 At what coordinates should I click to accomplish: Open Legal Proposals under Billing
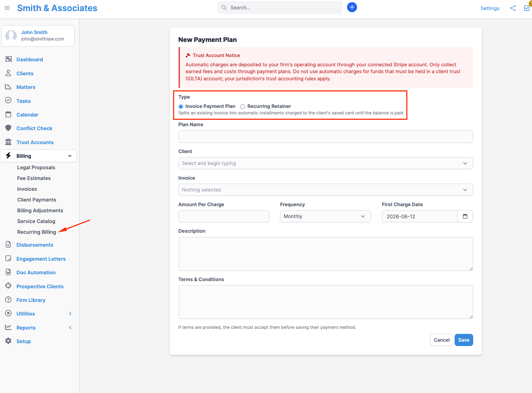[36, 167]
